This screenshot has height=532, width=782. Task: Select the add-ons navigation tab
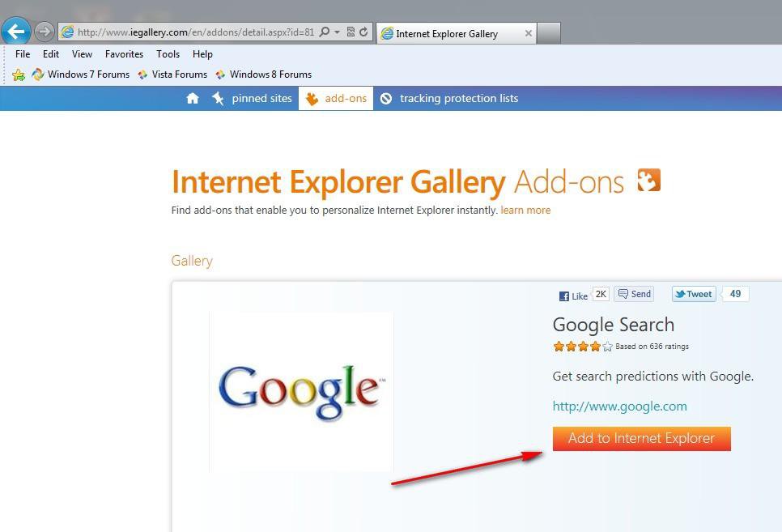336,98
